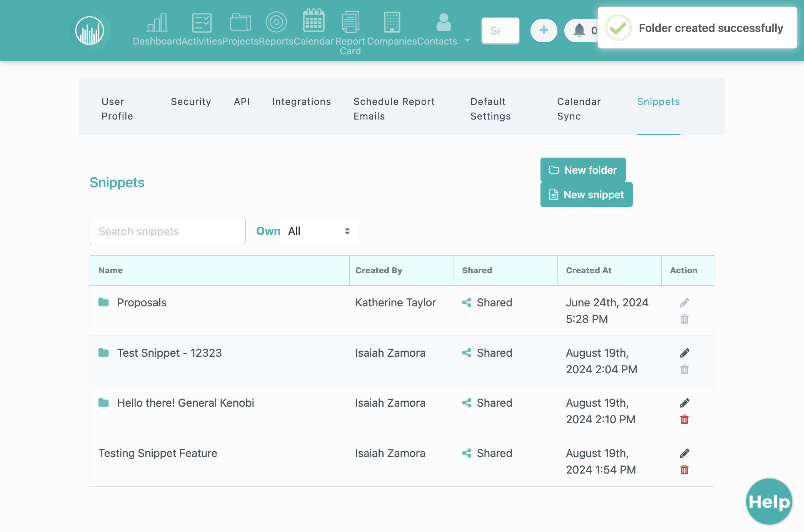804x532 pixels.
Task: Switch to Integrations tab
Action: (x=302, y=101)
